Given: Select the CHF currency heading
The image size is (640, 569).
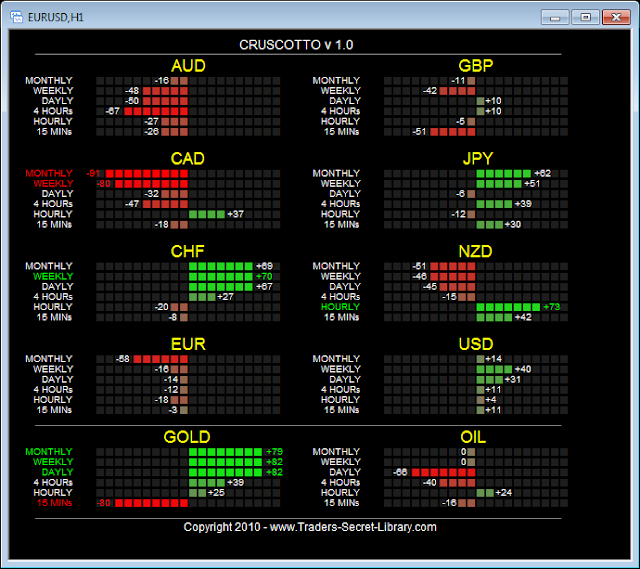Looking at the screenshot, I should [x=187, y=251].
